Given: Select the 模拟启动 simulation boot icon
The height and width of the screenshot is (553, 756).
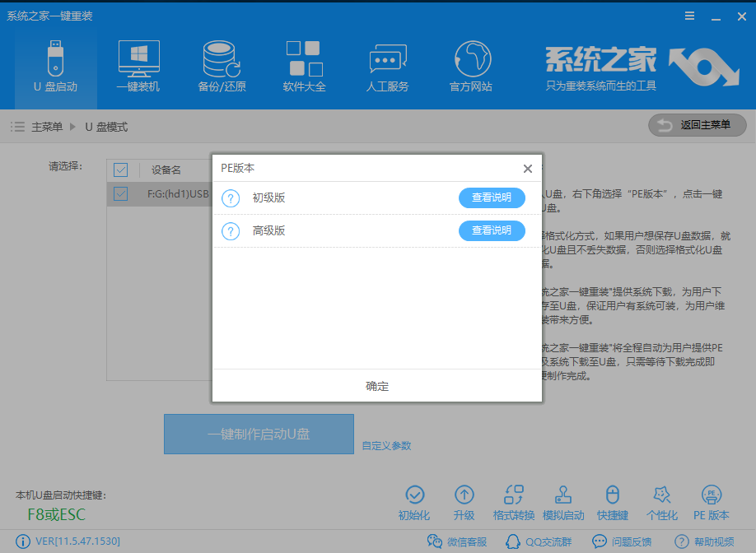Looking at the screenshot, I should (x=563, y=500).
